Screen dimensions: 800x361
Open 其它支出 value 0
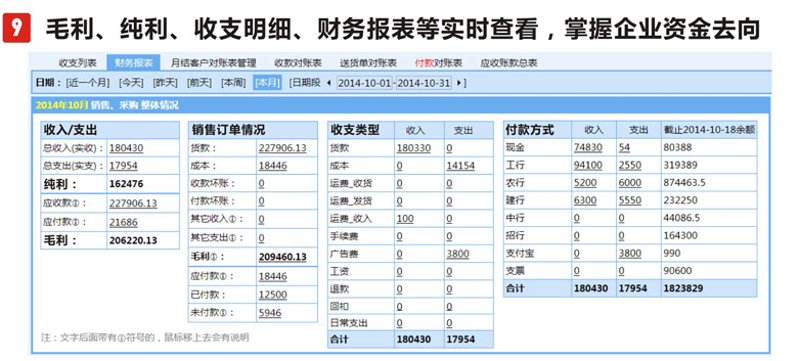261,238
